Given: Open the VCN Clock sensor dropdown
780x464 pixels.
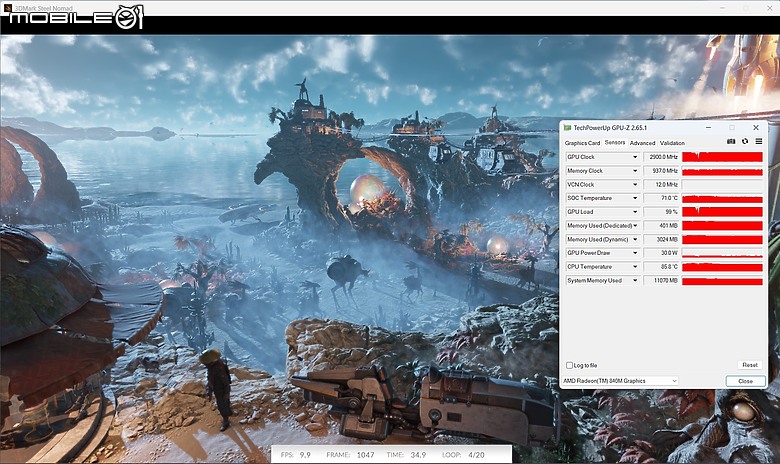Looking at the screenshot, I should click(x=635, y=185).
